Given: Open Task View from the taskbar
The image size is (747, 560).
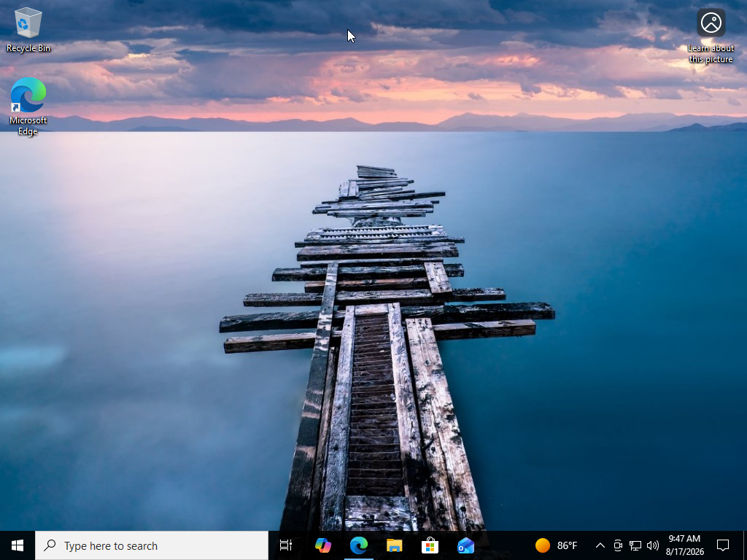Looking at the screenshot, I should 286,545.
